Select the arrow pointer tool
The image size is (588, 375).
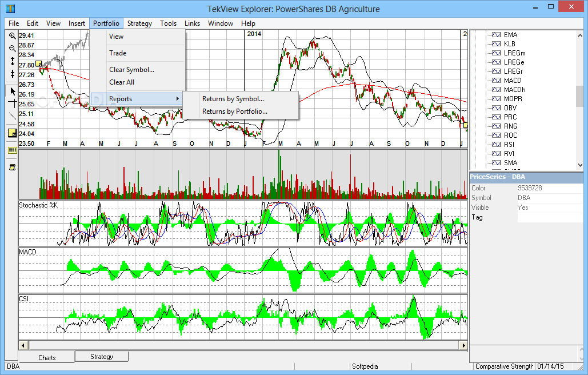[x=13, y=91]
